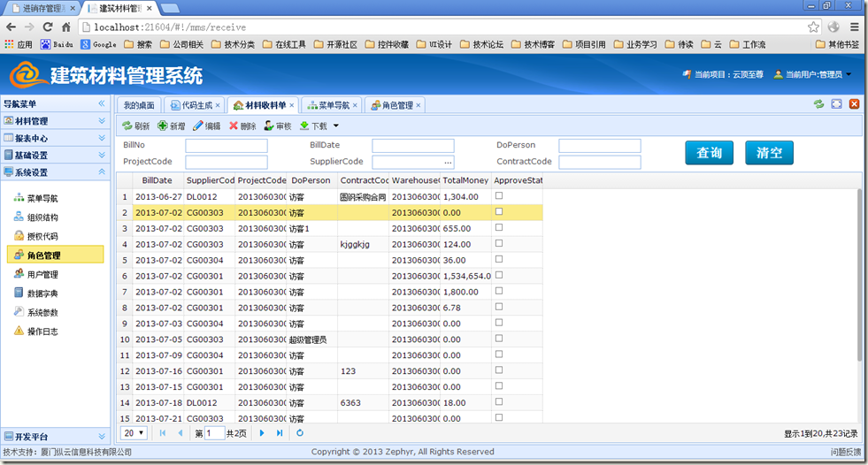Click the green 新增 add icon

(x=163, y=126)
